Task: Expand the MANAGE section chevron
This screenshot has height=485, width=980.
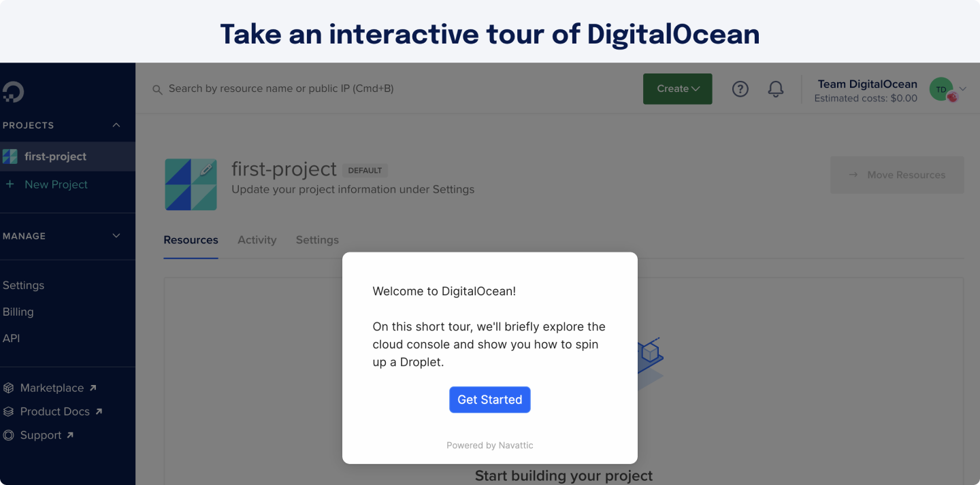Action: click(116, 236)
